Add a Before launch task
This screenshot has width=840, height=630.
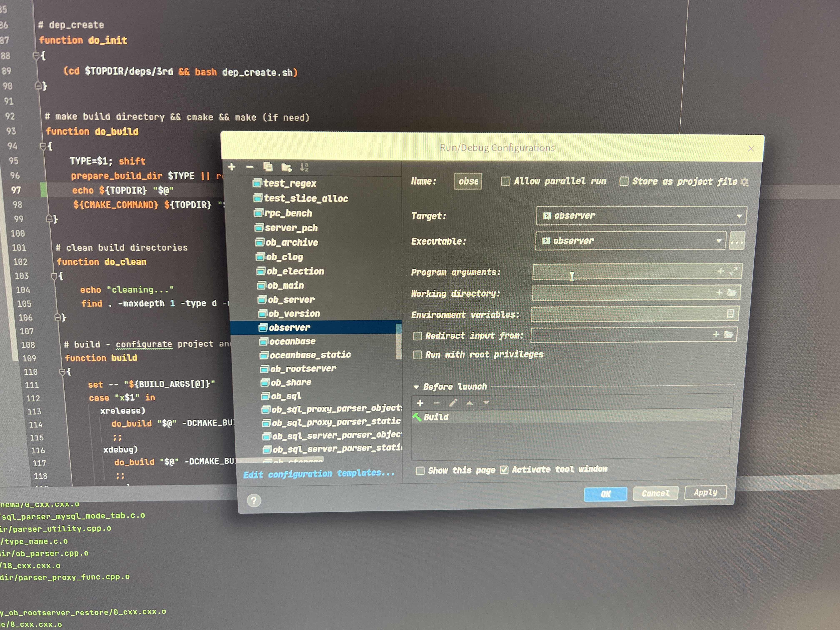420,403
